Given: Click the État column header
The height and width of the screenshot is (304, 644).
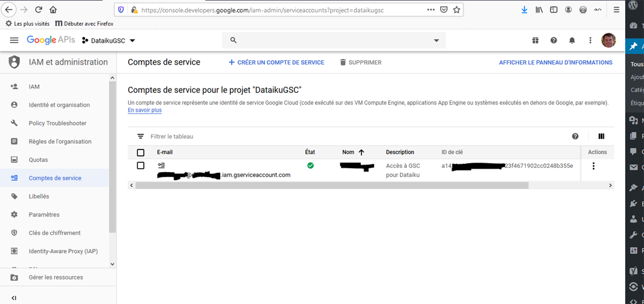Looking at the screenshot, I should click(x=310, y=152).
